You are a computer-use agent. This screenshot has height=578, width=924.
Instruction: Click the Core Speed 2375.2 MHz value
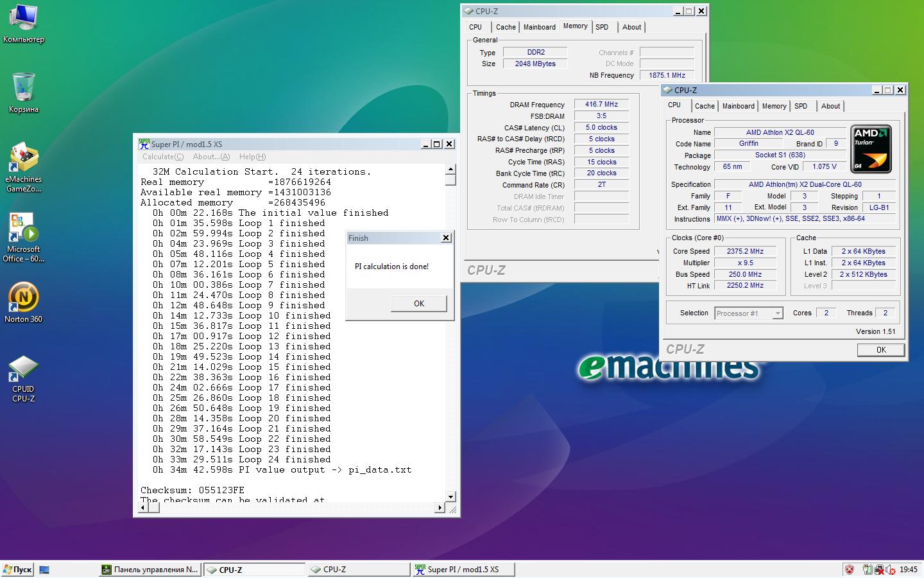point(745,251)
